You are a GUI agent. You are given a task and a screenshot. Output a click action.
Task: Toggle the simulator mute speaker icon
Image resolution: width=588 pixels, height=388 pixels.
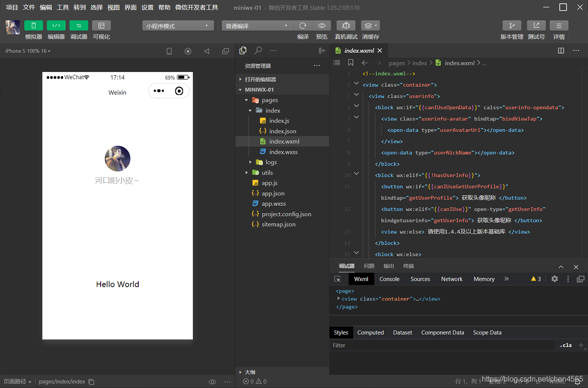[207, 51]
